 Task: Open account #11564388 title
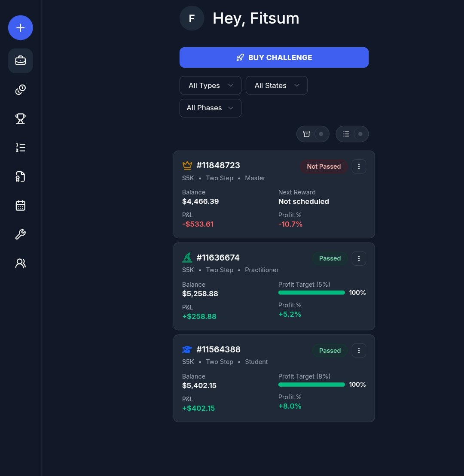point(219,350)
